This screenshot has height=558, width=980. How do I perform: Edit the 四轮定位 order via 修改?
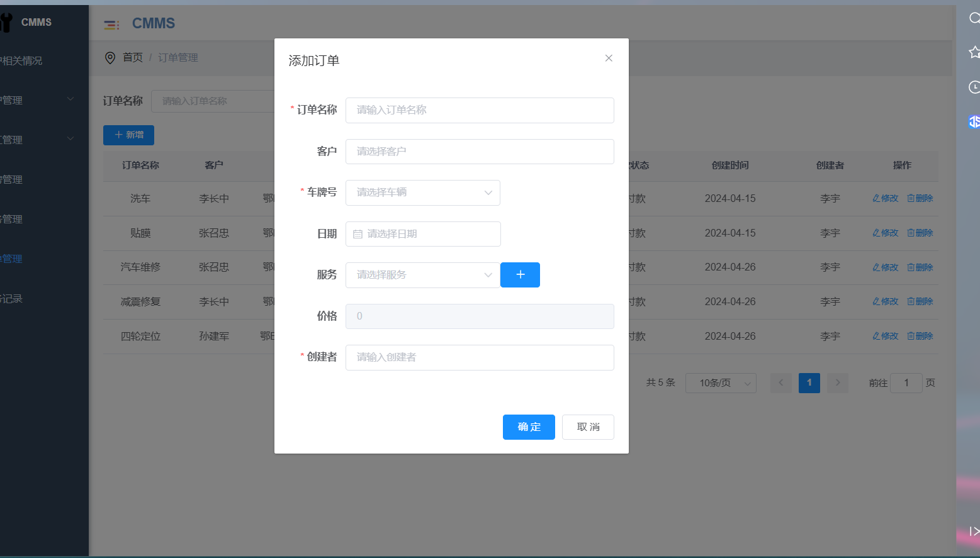coord(886,336)
